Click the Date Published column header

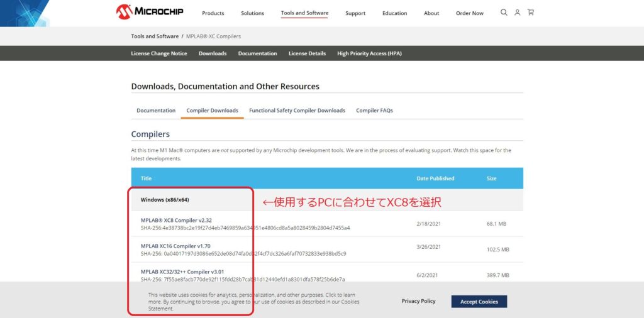[435, 178]
